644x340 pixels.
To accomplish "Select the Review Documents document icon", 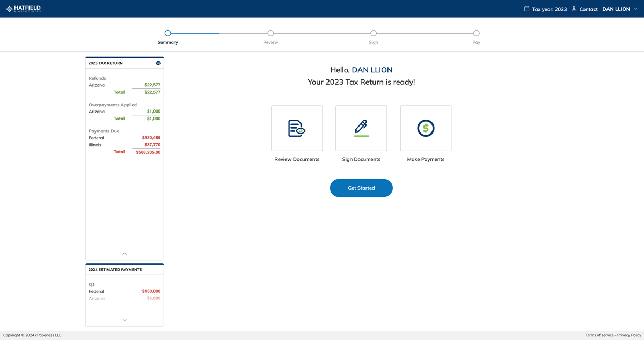I will (297, 128).
